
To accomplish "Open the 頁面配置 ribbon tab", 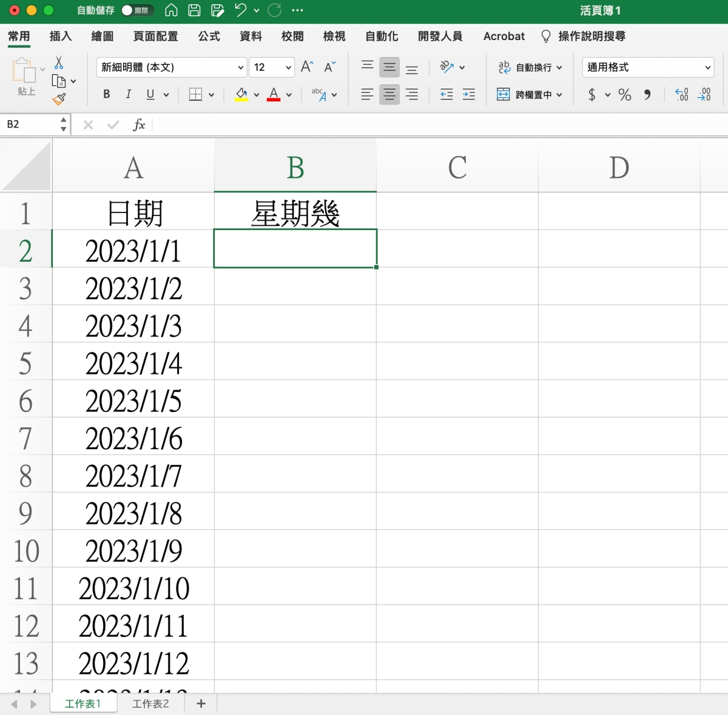I will coord(156,36).
